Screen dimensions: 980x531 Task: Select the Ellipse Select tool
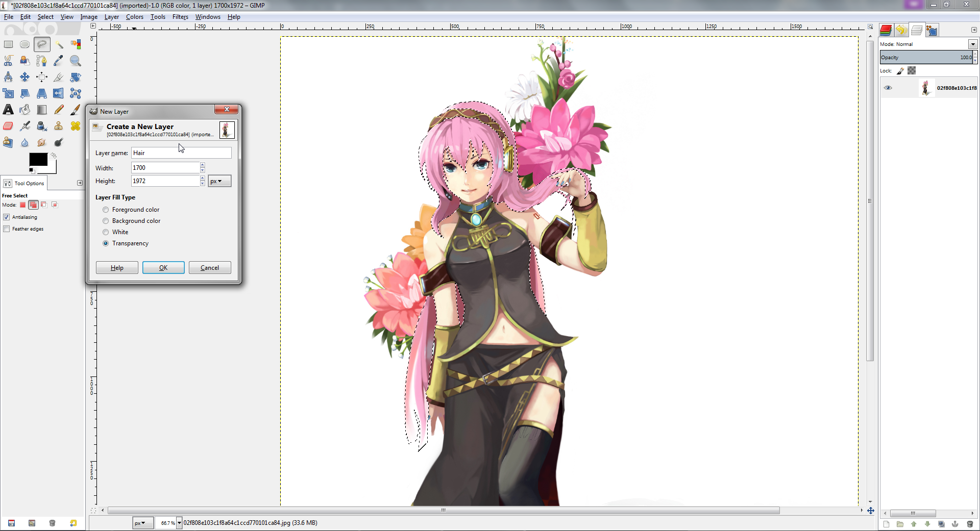(25, 44)
